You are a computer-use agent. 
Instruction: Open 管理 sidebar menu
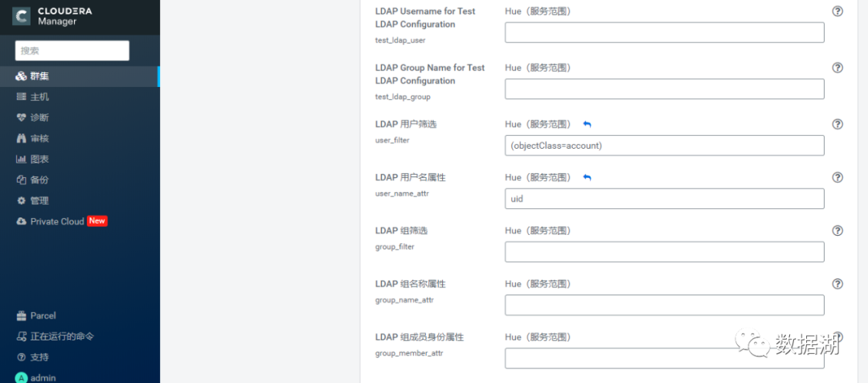tap(39, 200)
